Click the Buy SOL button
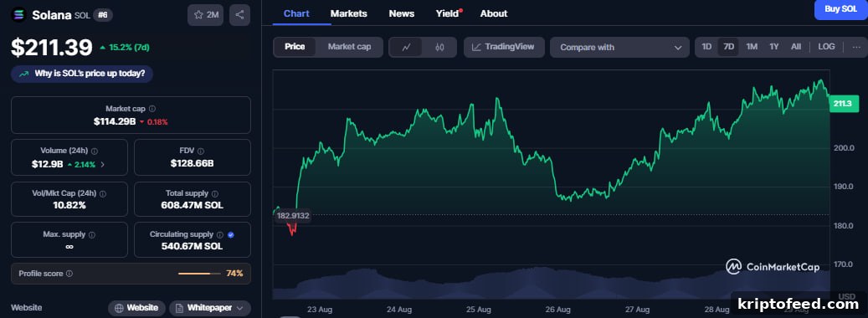The height and width of the screenshot is (318, 868). [x=840, y=9]
